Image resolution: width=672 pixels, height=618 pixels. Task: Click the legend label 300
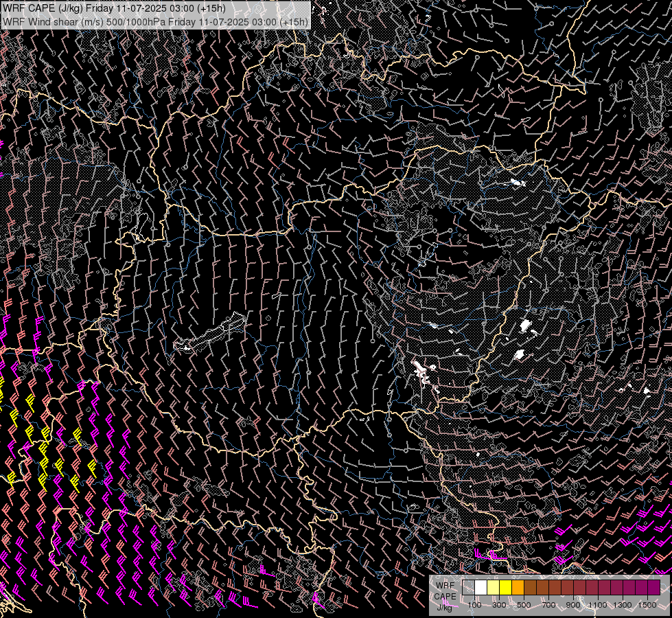pos(499,605)
